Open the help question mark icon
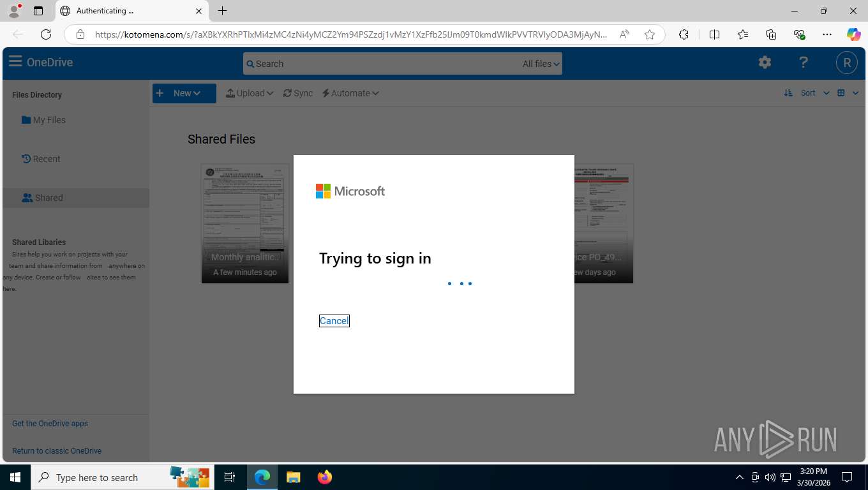The width and height of the screenshot is (868, 490). pyautogui.click(x=804, y=62)
